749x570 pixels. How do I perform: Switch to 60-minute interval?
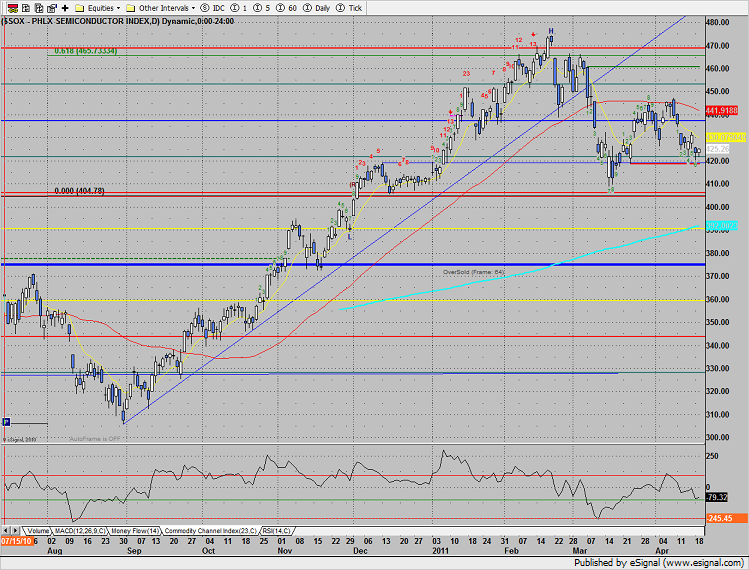pos(287,8)
